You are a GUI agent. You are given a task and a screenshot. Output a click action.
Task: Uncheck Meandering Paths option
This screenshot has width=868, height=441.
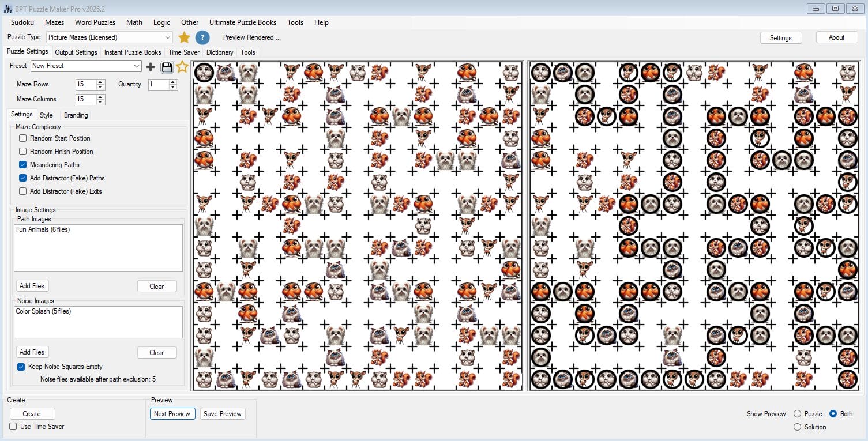(x=23, y=165)
